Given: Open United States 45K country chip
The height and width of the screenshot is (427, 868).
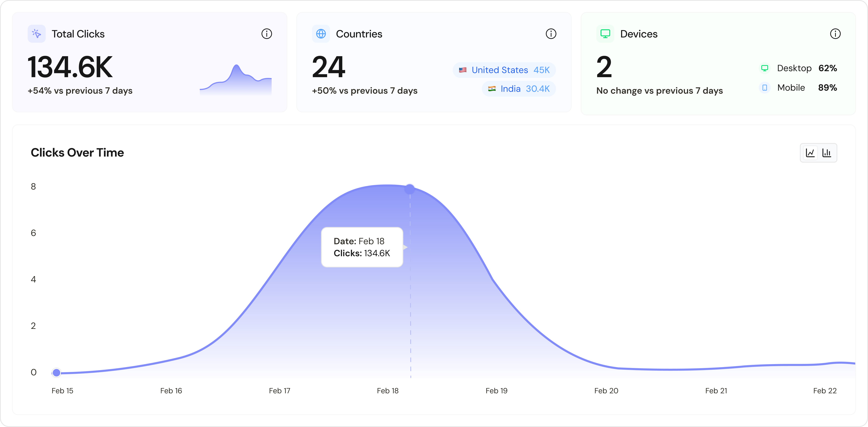Looking at the screenshot, I should [504, 70].
